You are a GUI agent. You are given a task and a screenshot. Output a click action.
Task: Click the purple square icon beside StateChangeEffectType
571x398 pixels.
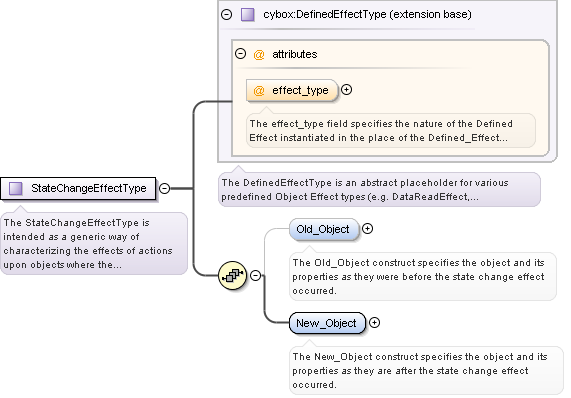click(x=16, y=189)
